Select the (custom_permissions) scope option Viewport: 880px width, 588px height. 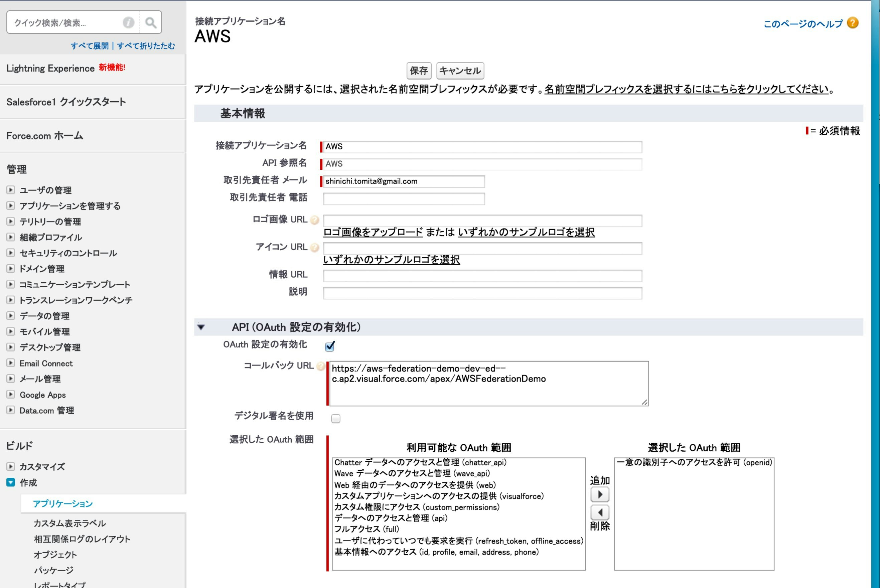click(x=417, y=507)
